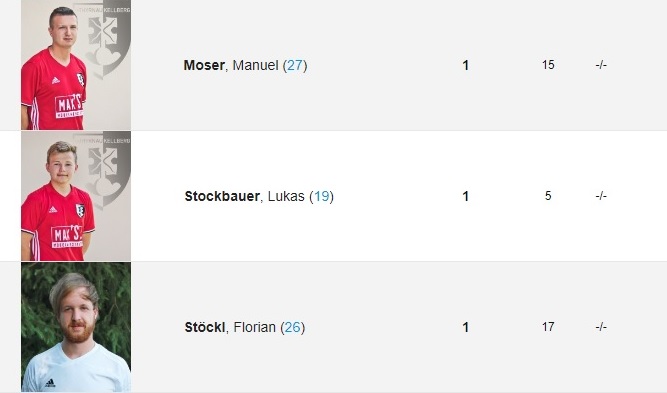The width and height of the screenshot is (667, 393).
Task: Open Manuel Moser's player photo
Action: (76, 65)
